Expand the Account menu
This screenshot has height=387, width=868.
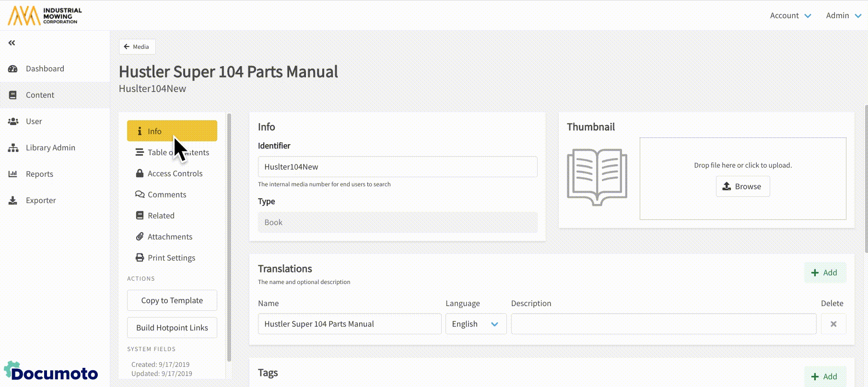(790, 16)
